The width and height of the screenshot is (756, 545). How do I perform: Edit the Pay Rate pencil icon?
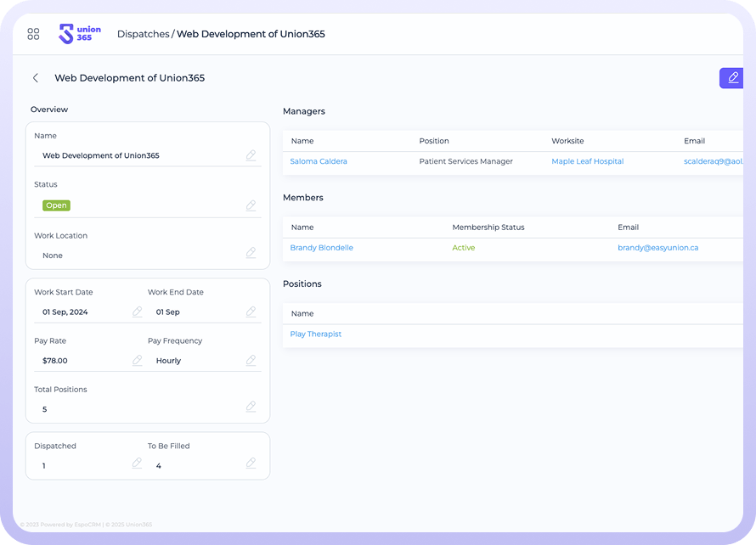click(137, 360)
